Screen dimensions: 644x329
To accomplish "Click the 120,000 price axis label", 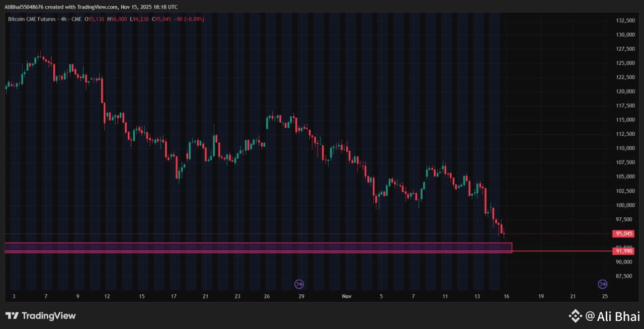I will coord(624,92).
